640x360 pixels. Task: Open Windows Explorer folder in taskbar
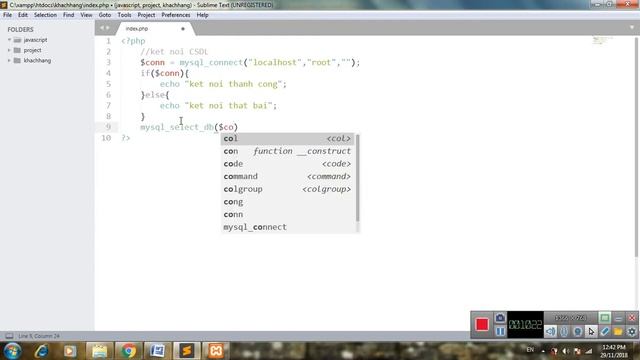coord(99,351)
